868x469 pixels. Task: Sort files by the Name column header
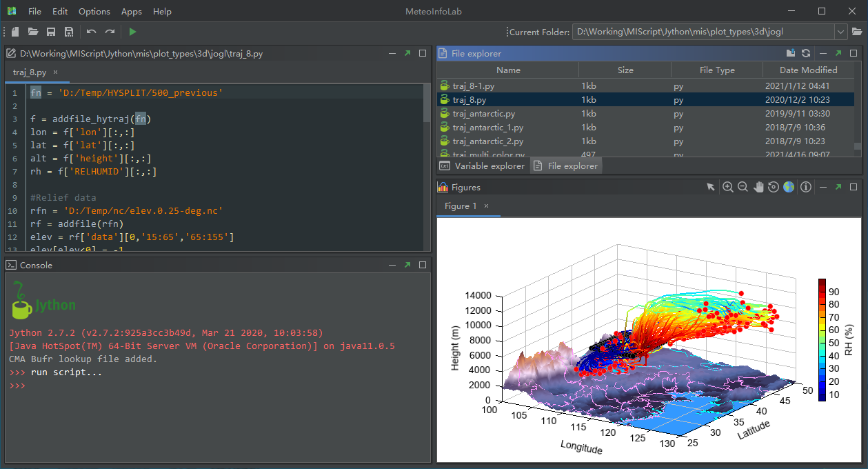508,70
